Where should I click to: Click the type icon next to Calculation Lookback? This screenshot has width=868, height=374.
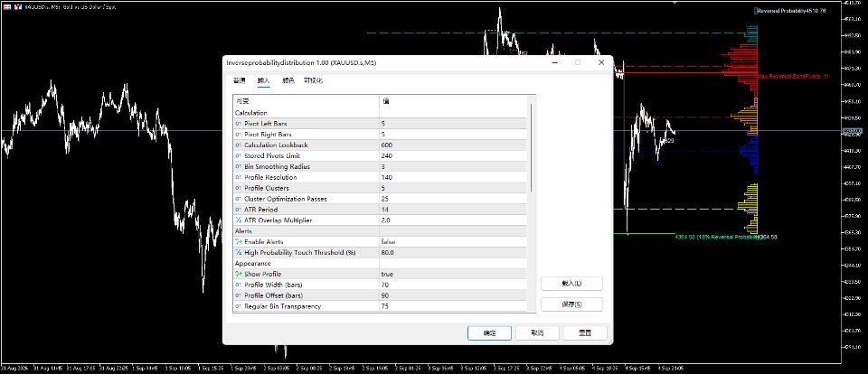238,145
